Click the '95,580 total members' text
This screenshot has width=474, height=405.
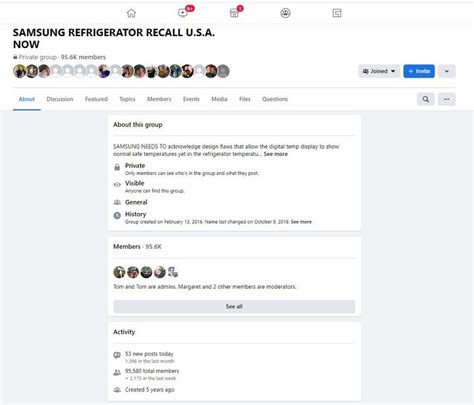click(152, 371)
